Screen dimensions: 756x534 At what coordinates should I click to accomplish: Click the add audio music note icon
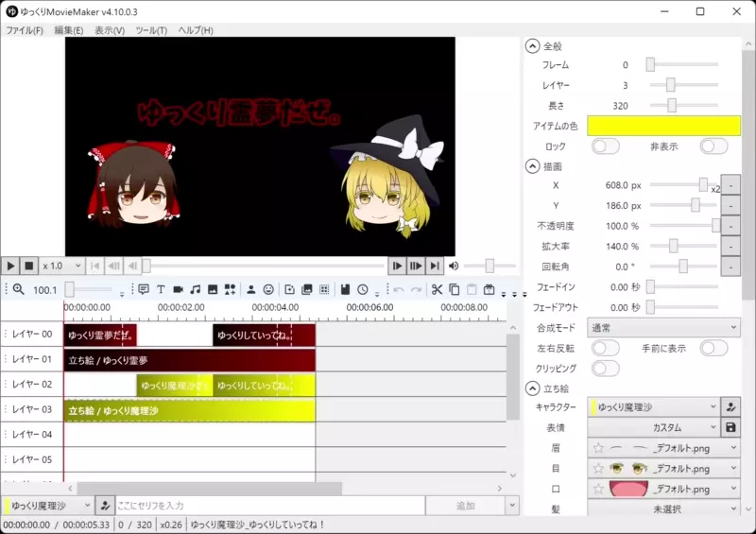(x=195, y=290)
